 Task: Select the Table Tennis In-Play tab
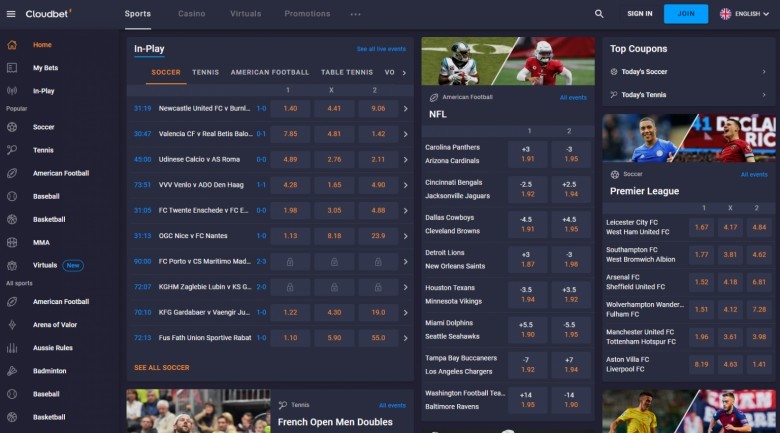coord(346,72)
